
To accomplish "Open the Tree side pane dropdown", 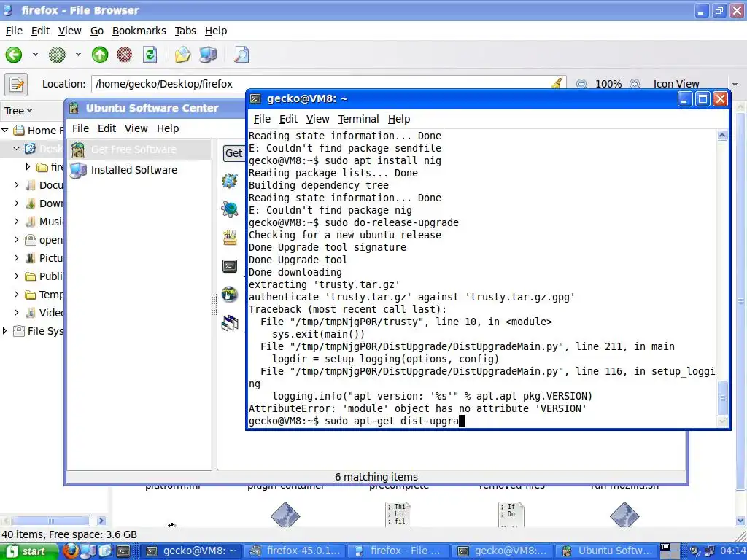I will pos(18,111).
